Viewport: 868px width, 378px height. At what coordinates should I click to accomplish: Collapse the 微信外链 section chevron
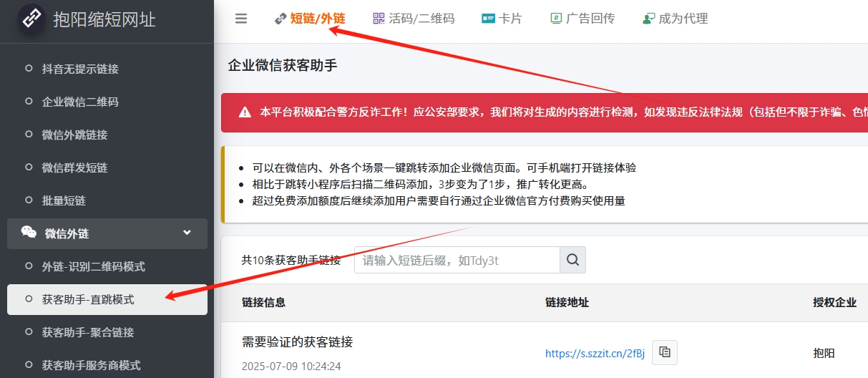pyautogui.click(x=187, y=233)
